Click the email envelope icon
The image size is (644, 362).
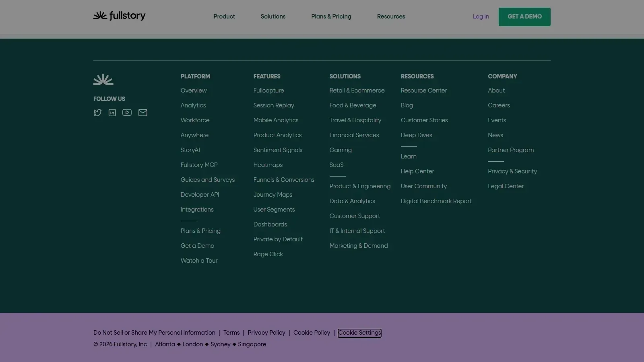(143, 113)
